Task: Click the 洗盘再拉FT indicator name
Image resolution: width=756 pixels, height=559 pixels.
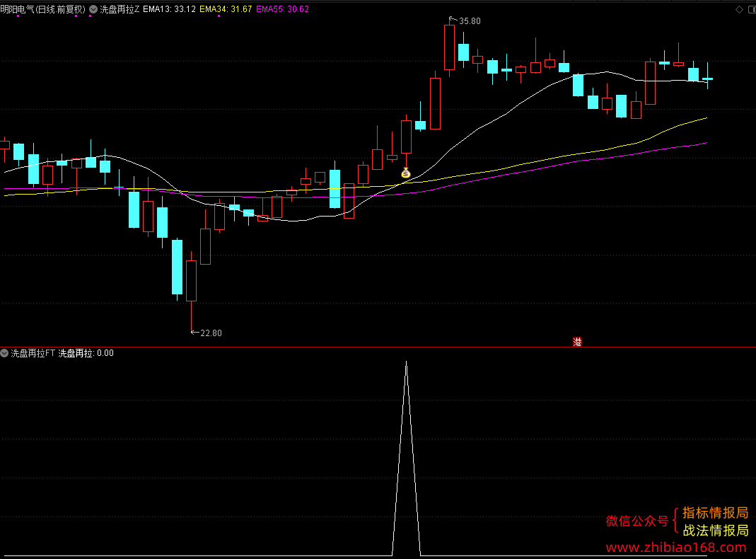Action: [33, 353]
